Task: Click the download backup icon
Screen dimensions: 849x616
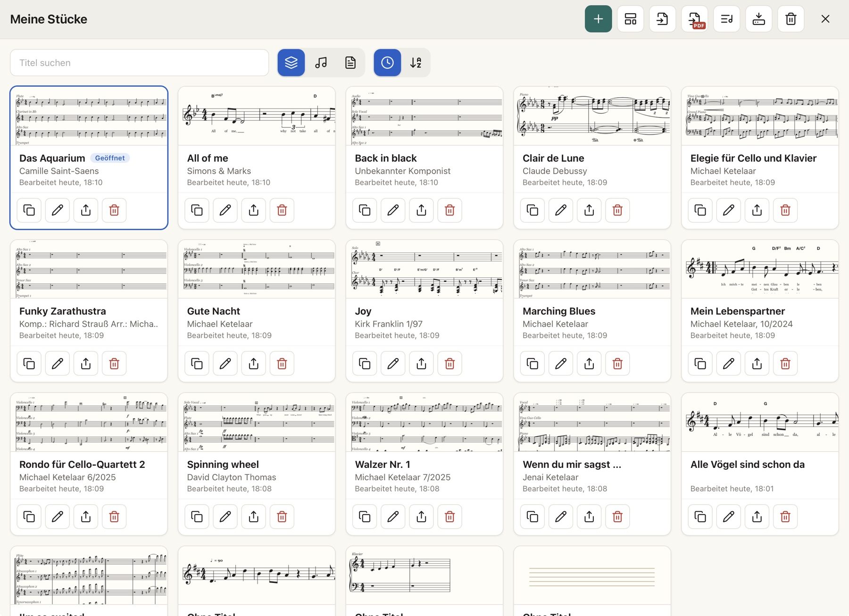Action: [x=758, y=19]
